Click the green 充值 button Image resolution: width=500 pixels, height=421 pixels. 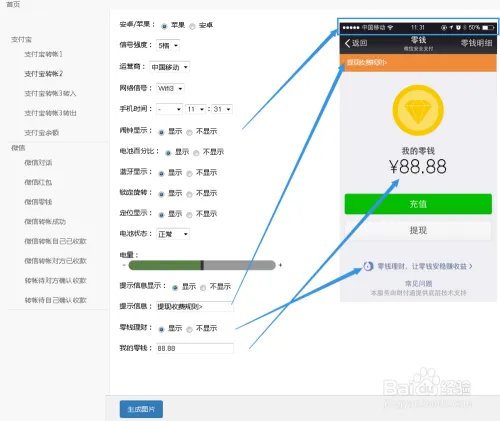tap(418, 204)
